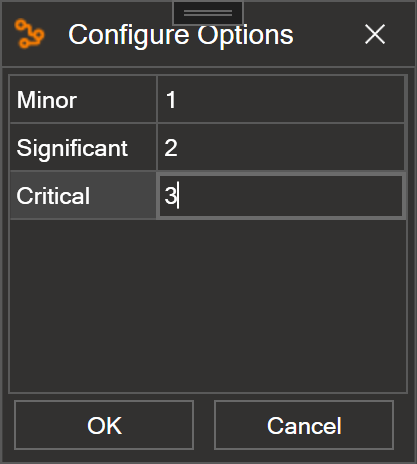Click the blank title bar space beside the X

point(327,35)
